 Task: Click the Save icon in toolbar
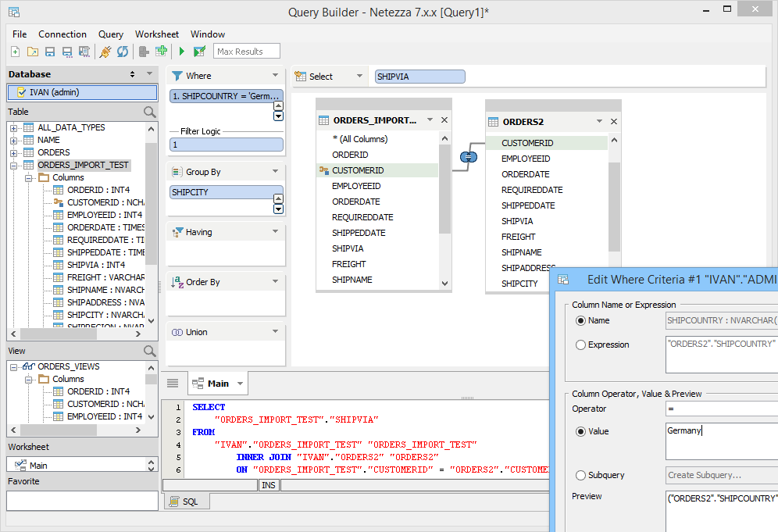click(x=50, y=52)
